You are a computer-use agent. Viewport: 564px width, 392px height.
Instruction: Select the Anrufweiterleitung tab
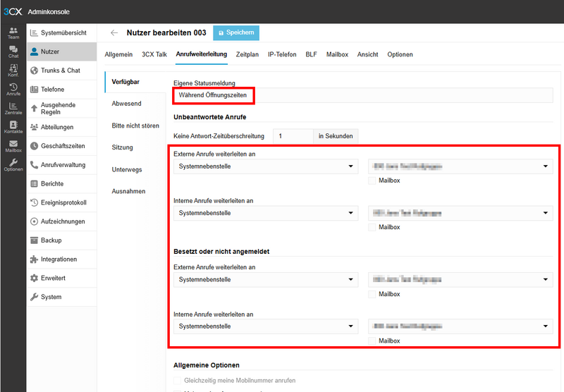[202, 54]
